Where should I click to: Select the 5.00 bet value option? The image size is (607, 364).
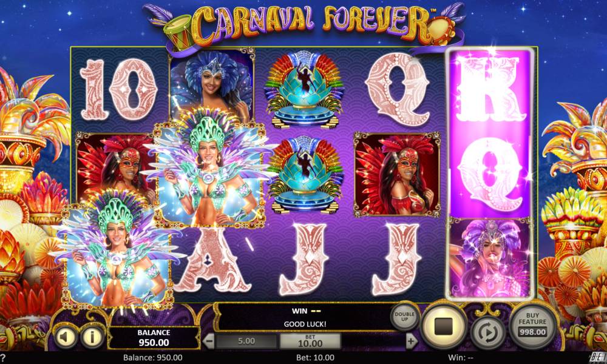tap(246, 341)
